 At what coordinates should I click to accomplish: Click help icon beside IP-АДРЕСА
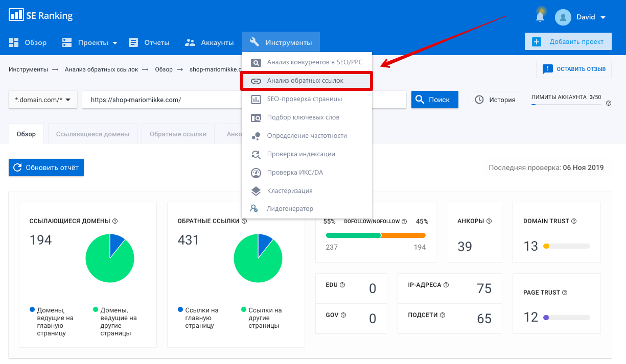click(446, 285)
